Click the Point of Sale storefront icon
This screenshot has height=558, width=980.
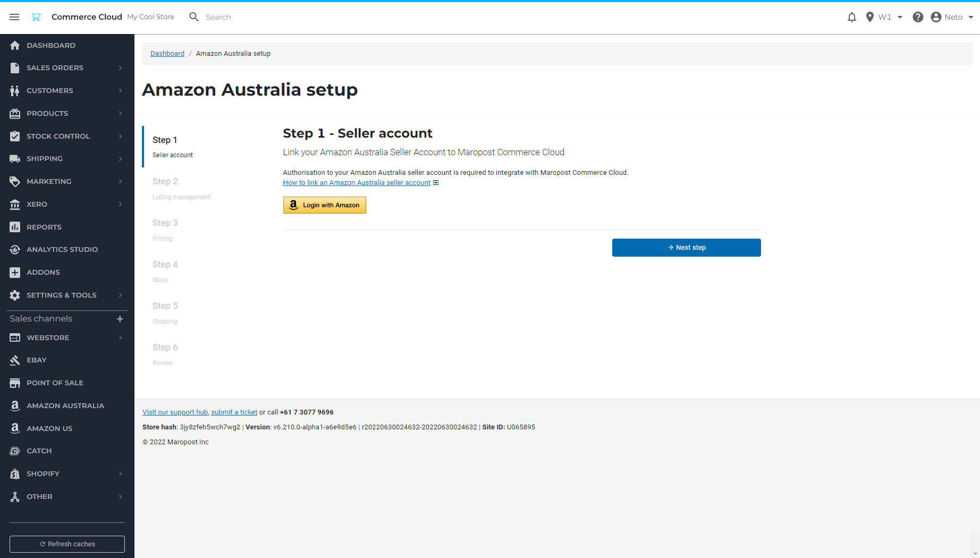tap(15, 383)
